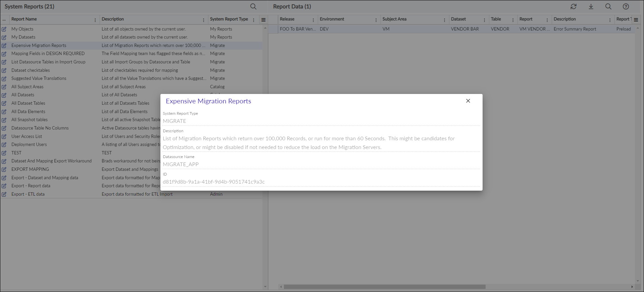
Task: Sort by Table column header
Action: click(x=496, y=19)
